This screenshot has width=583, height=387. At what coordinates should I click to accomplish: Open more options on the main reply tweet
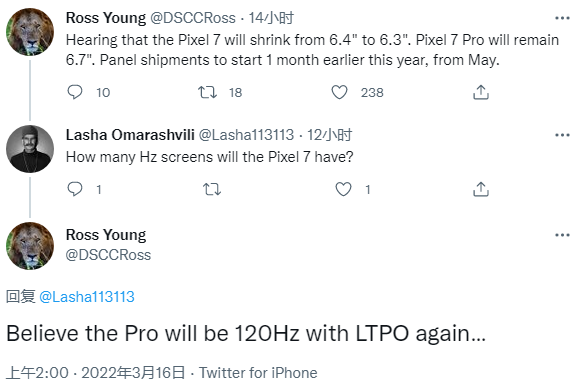[x=562, y=235]
